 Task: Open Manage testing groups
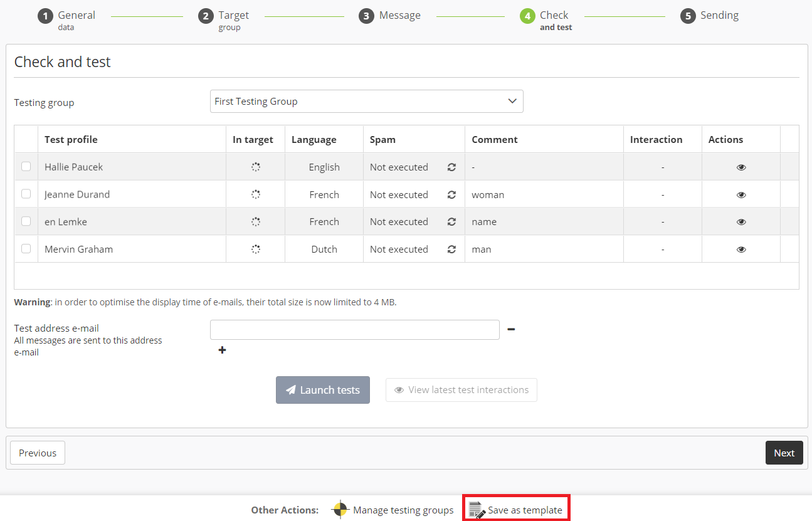pos(393,510)
